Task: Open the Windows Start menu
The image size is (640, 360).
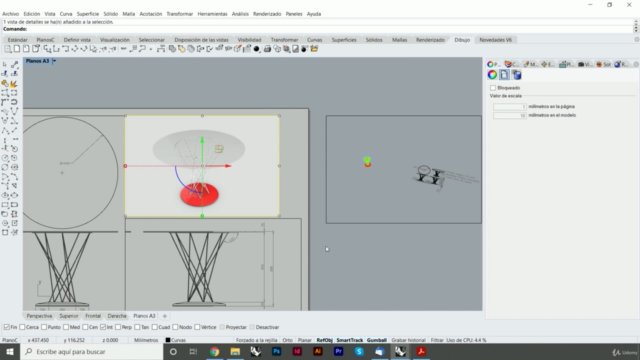Action: (10, 351)
